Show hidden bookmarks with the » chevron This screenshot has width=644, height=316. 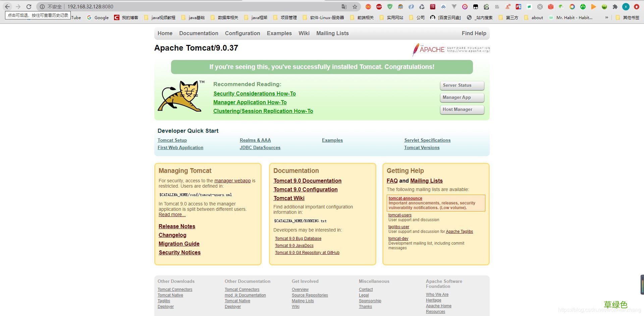click(606, 17)
